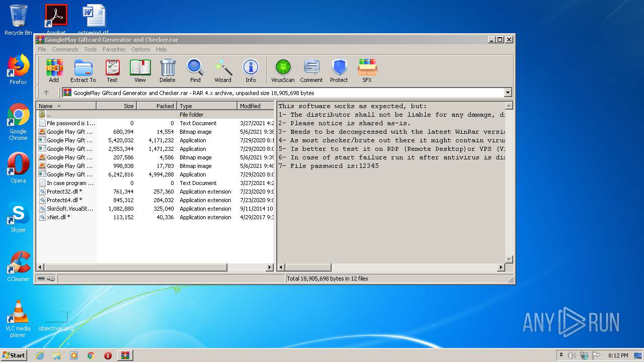This screenshot has height=362, width=644.
Task: Open Firefox desktop shortcut
Action: coord(18,69)
